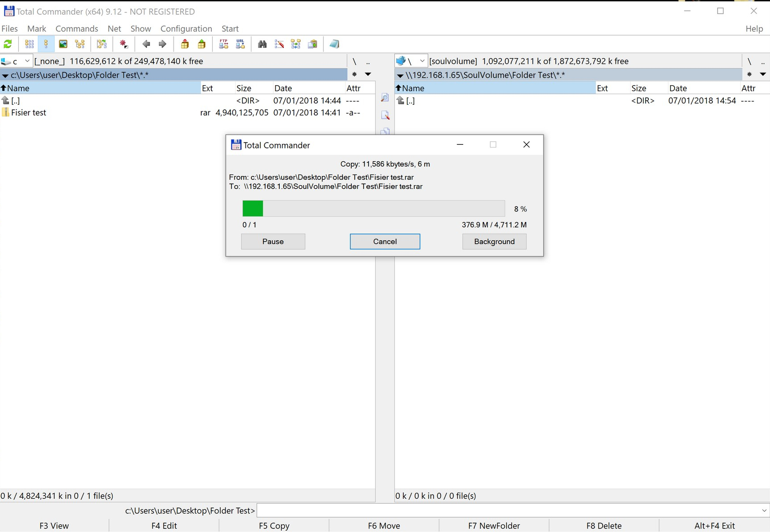Cancel the file copy

(x=385, y=242)
